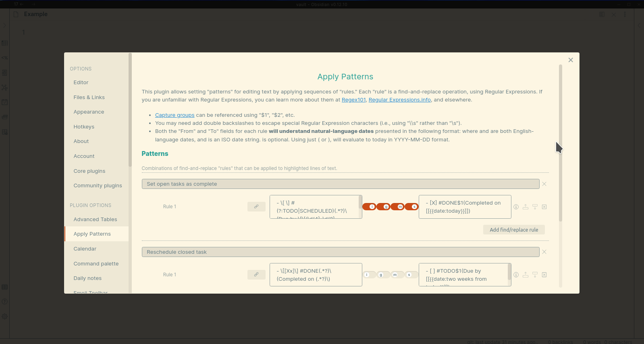Delete Rule 1 of Set open tasks pattern

tap(544, 207)
